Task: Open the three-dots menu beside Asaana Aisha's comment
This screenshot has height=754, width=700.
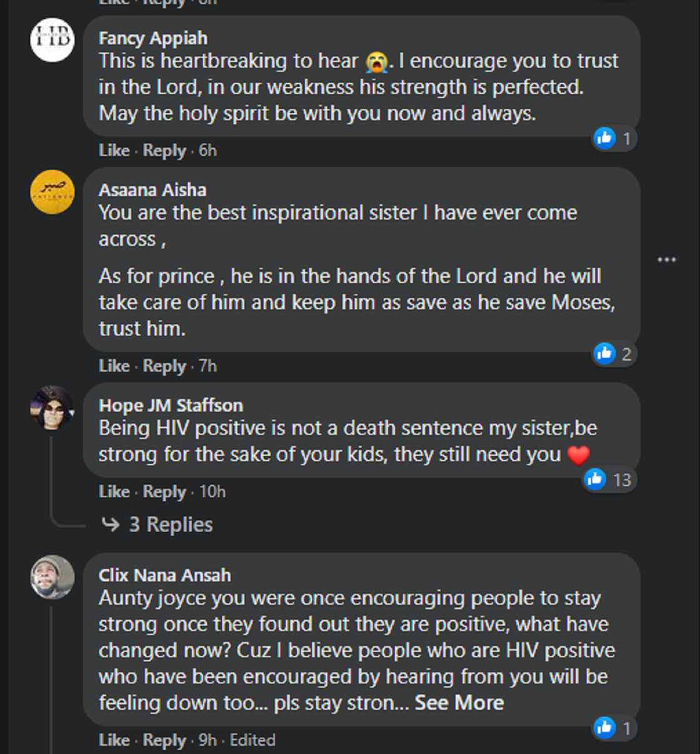Action: coord(667,259)
